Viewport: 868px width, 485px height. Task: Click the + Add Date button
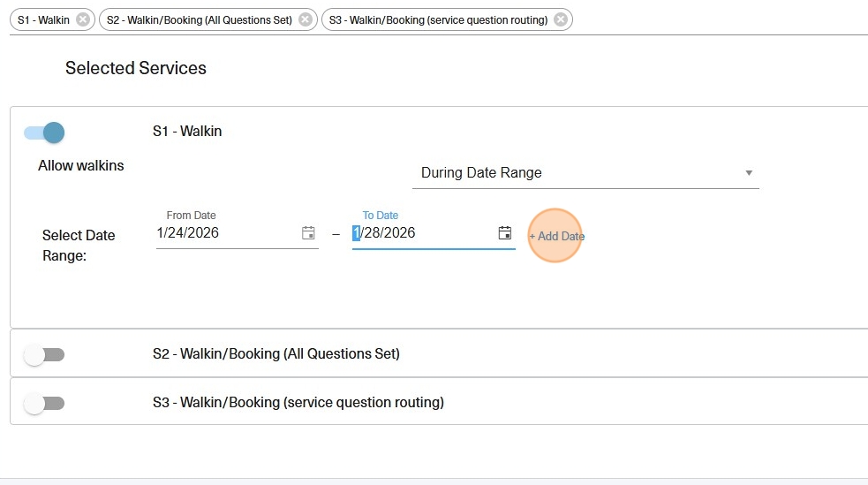pyautogui.click(x=556, y=236)
